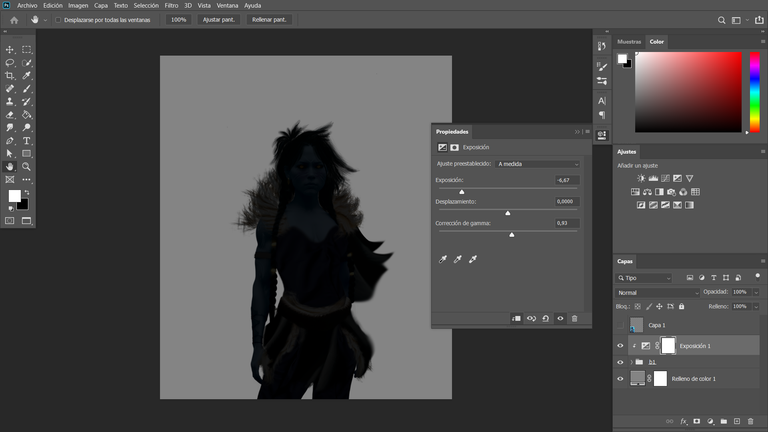Select the Horizontal Type tool
This screenshot has height=432, width=768.
pyautogui.click(x=26, y=141)
